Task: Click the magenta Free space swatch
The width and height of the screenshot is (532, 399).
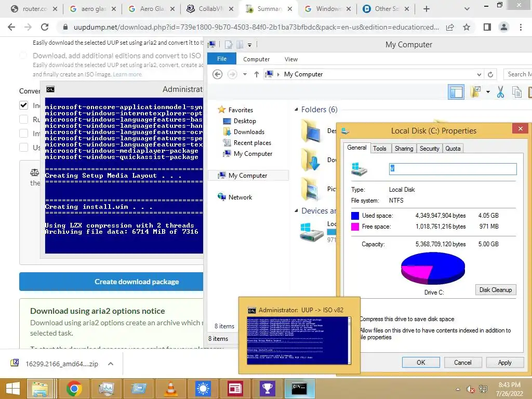Action: (x=355, y=227)
